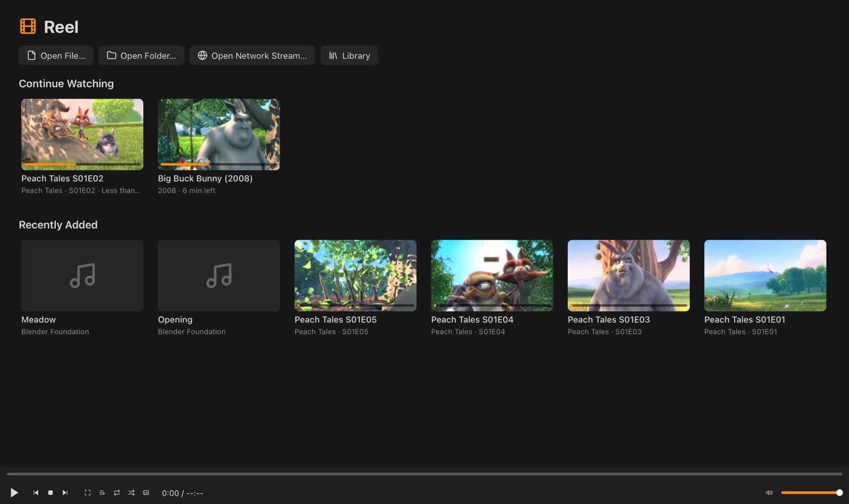The image size is (849, 504).
Task: Stop playback with the stop icon
Action: [x=50, y=493]
